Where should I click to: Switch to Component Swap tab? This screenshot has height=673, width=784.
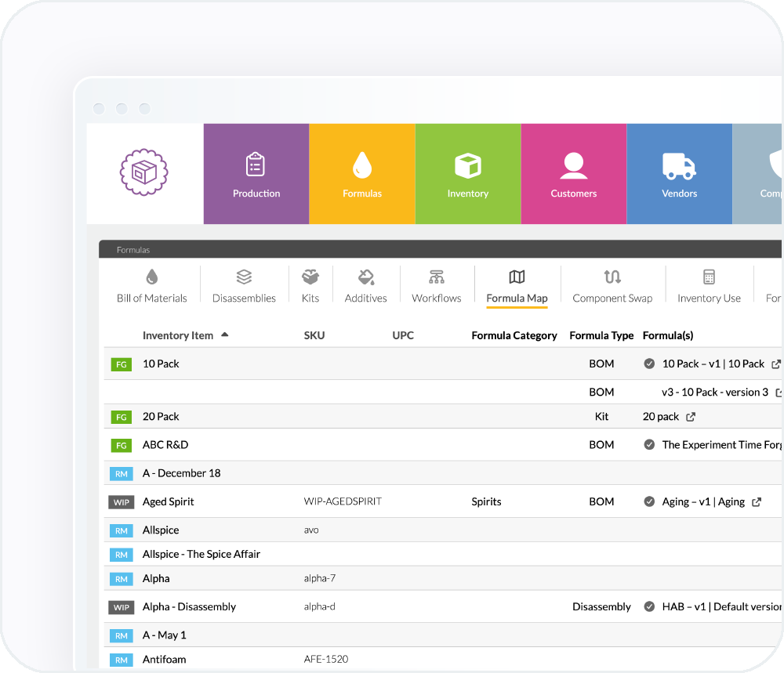[612, 286]
